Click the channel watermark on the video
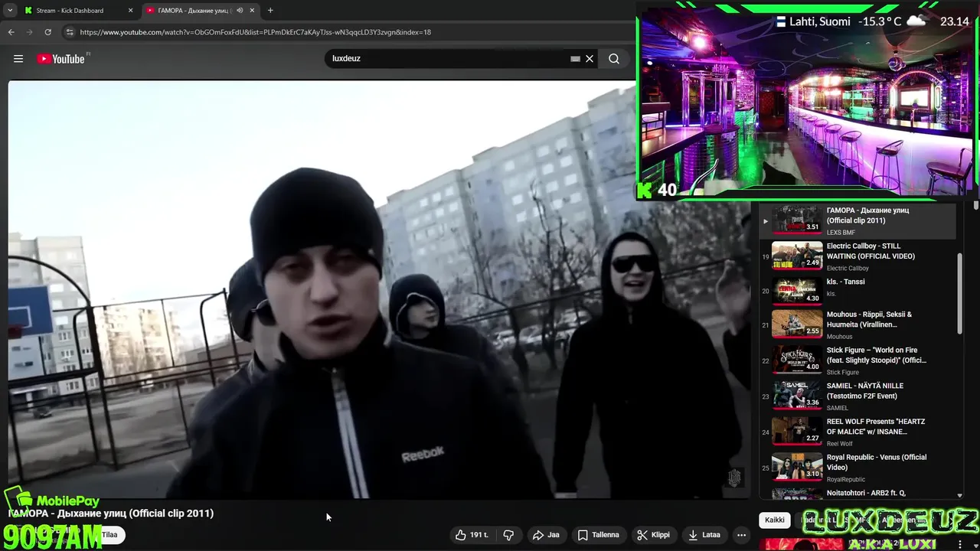The image size is (980, 551). click(x=734, y=478)
